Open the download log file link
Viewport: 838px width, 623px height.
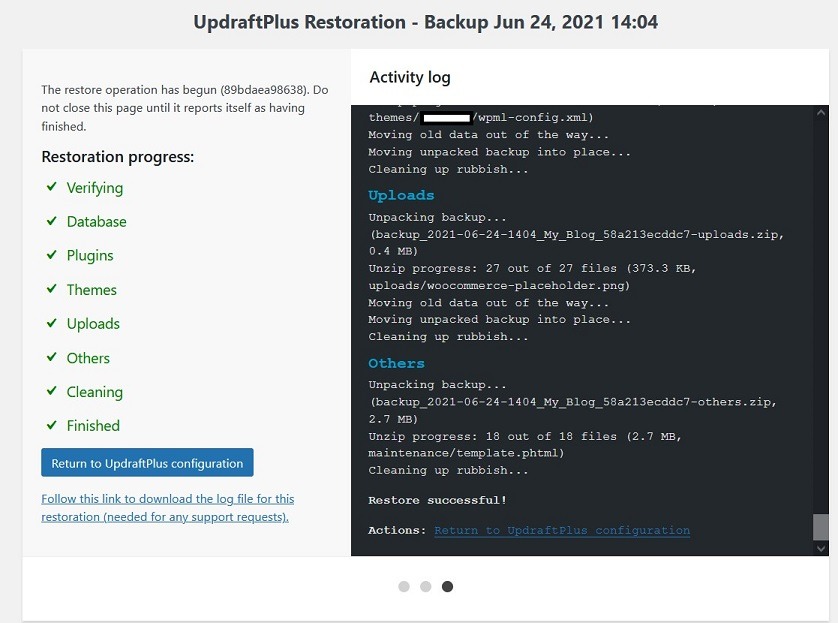(167, 508)
